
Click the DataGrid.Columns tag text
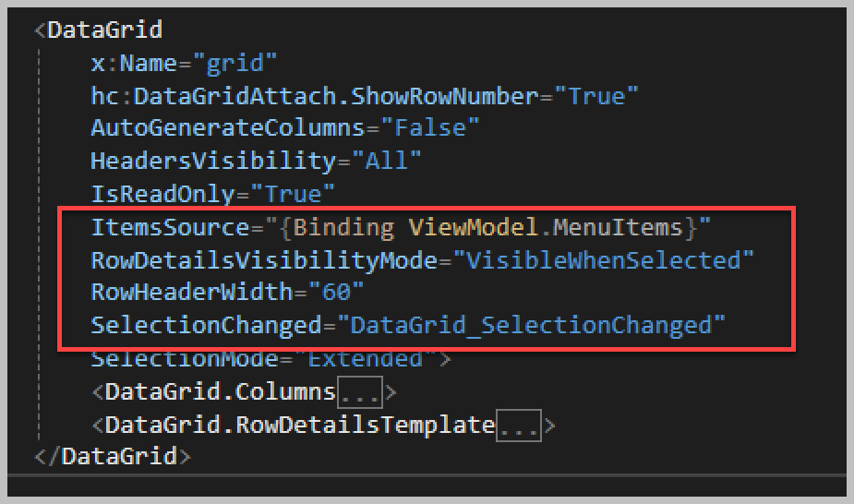click(220, 392)
